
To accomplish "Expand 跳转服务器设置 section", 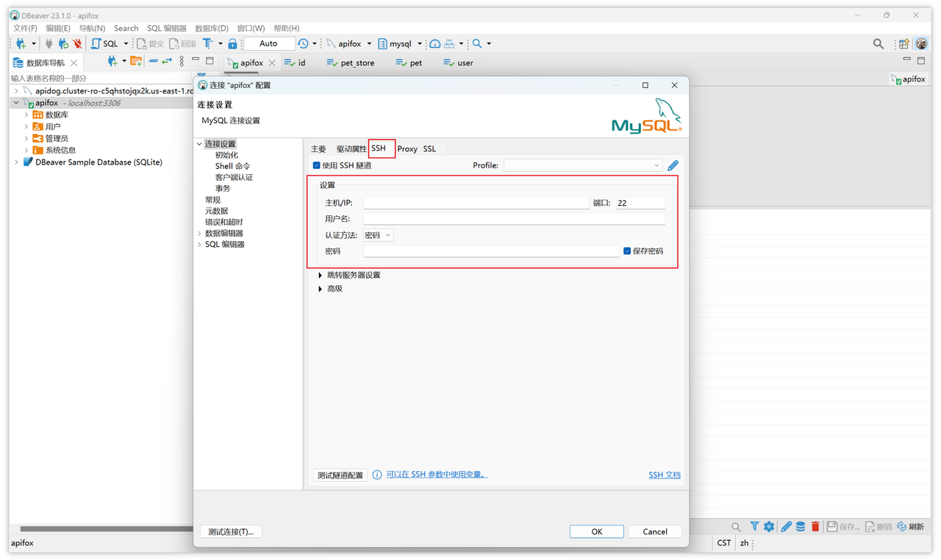I will click(321, 275).
